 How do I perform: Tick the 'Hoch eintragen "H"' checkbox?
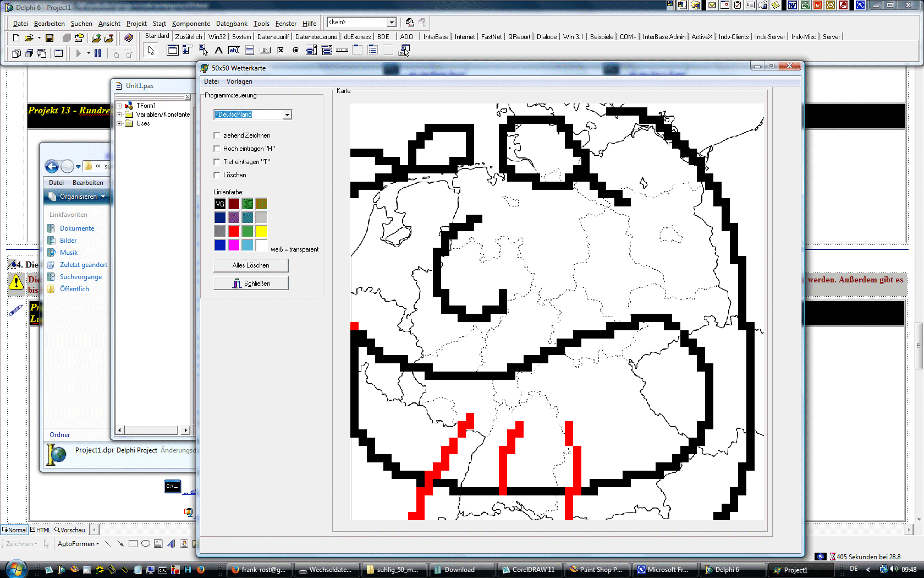coord(217,149)
